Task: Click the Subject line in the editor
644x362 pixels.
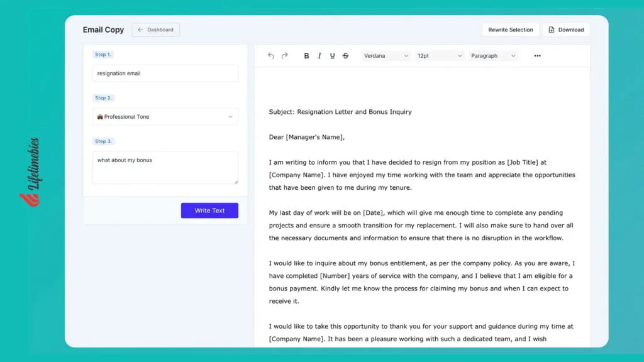Action: 340,112
